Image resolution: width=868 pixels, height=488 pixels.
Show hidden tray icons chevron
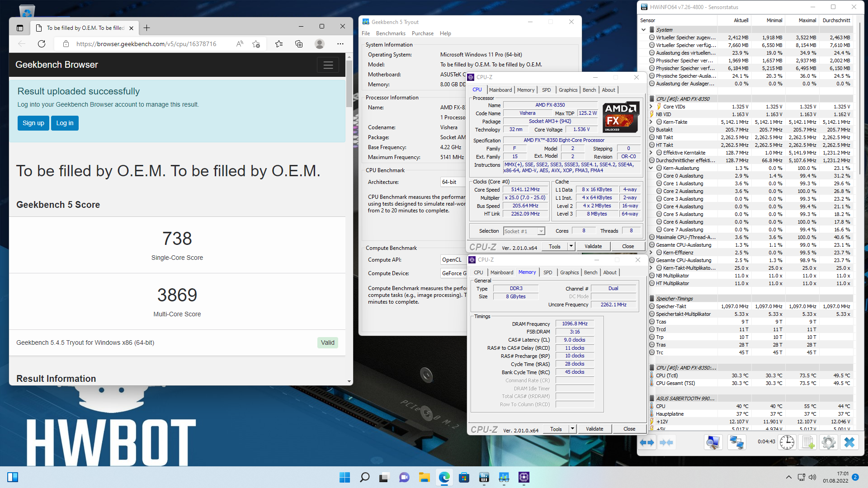coord(789,477)
